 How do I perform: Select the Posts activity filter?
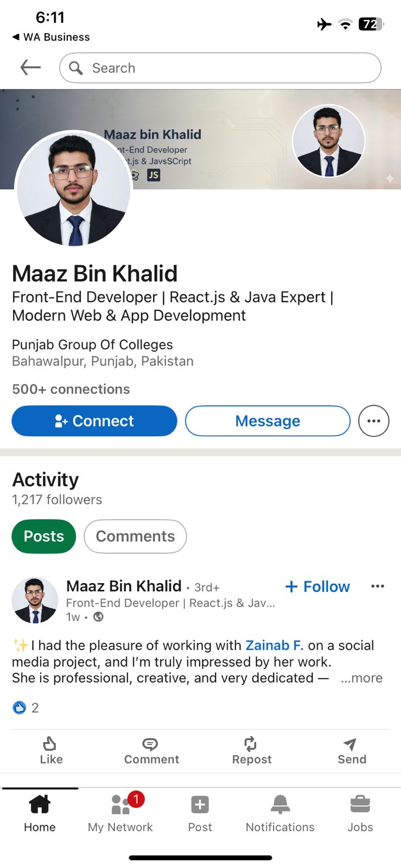[x=44, y=537]
